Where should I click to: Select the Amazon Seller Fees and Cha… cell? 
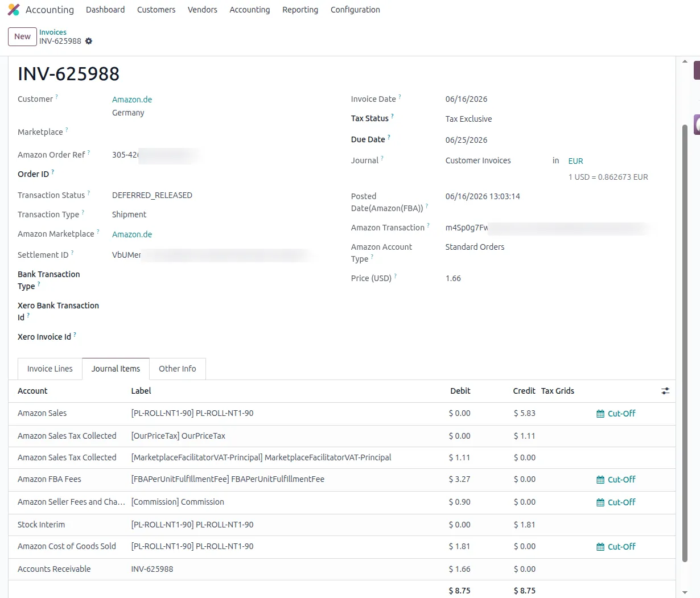71,502
